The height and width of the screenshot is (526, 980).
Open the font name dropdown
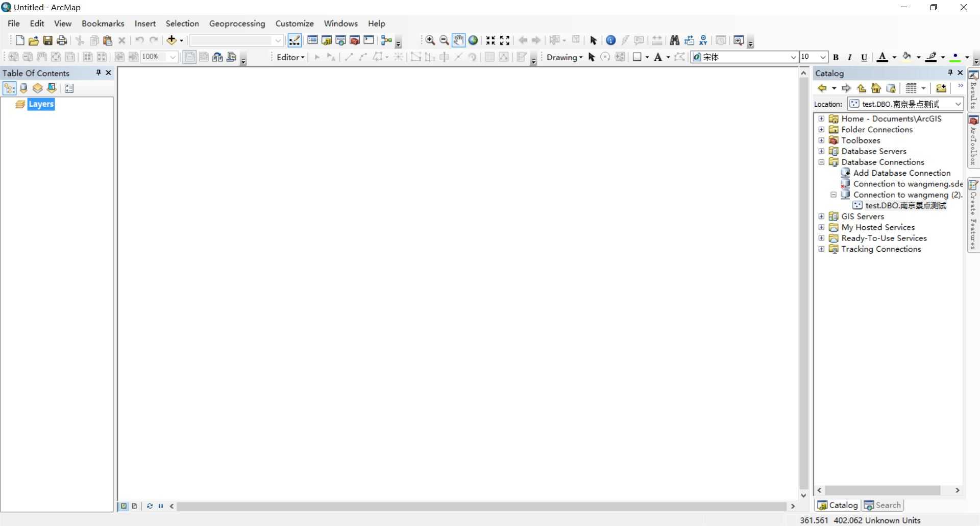[x=793, y=57]
